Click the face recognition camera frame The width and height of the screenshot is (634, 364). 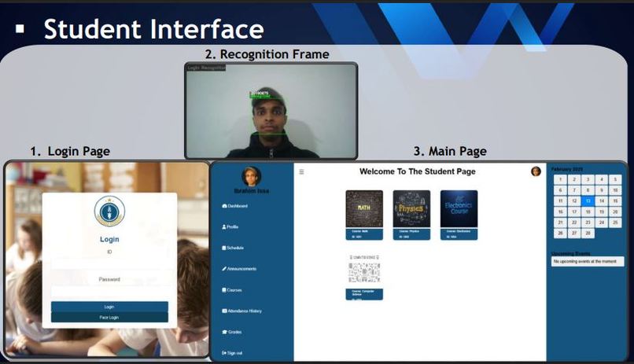click(271, 111)
